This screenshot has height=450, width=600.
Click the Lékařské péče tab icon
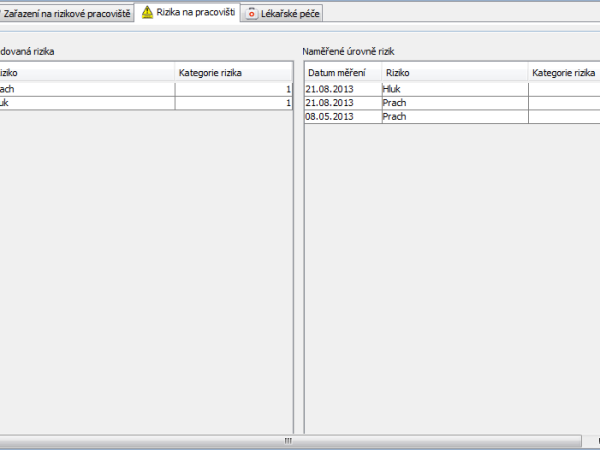[x=252, y=13]
